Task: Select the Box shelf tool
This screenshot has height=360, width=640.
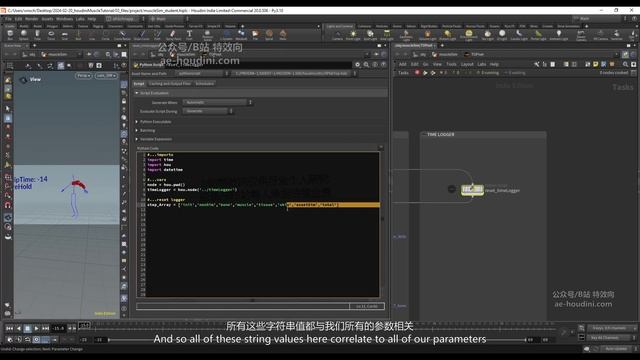Action: (10, 35)
